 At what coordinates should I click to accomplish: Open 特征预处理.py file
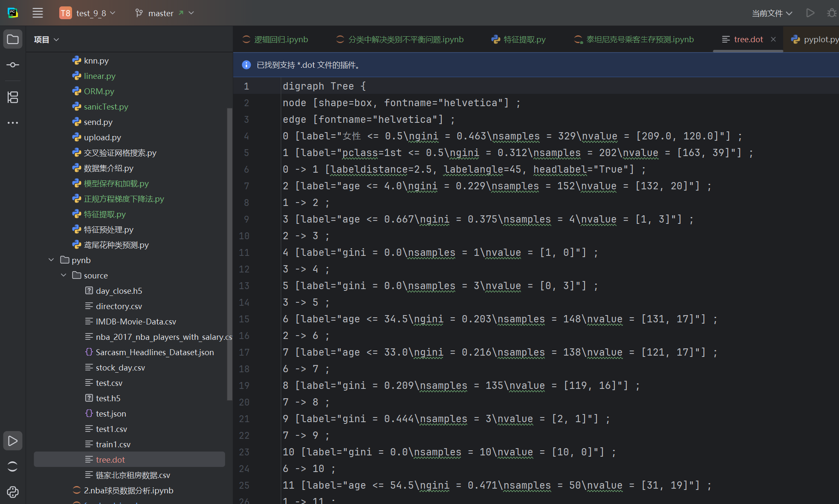(108, 229)
